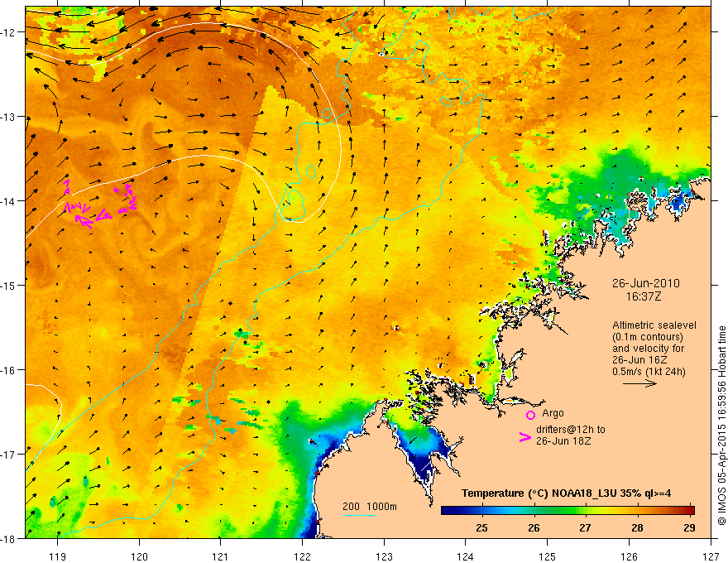This screenshot has width=728, height=563.
Task: Click the 'and velocity for' text line
Action: point(648,349)
